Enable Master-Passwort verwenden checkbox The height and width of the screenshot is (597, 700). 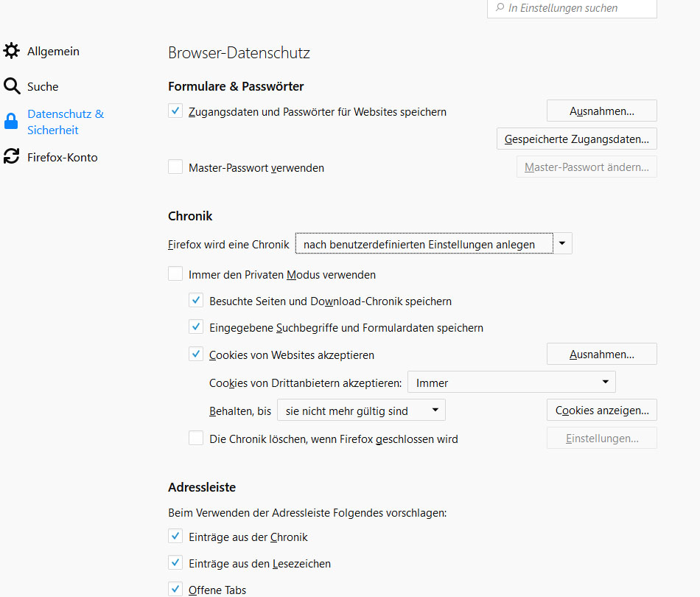click(x=175, y=167)
